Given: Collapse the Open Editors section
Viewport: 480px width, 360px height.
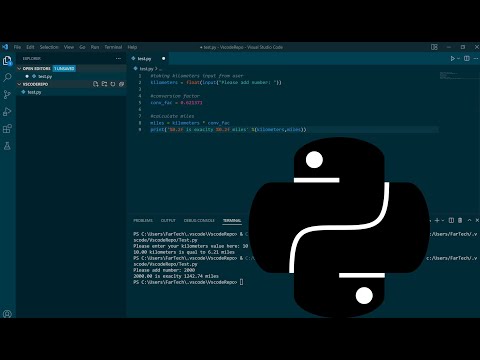Looking at the screenshot, I should (19, 68).
